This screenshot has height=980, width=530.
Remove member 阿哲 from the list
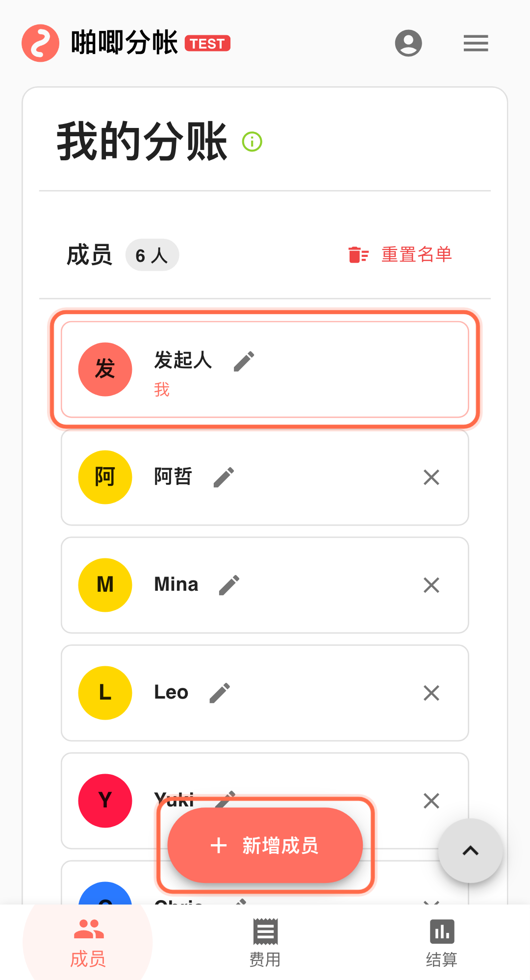431,477
